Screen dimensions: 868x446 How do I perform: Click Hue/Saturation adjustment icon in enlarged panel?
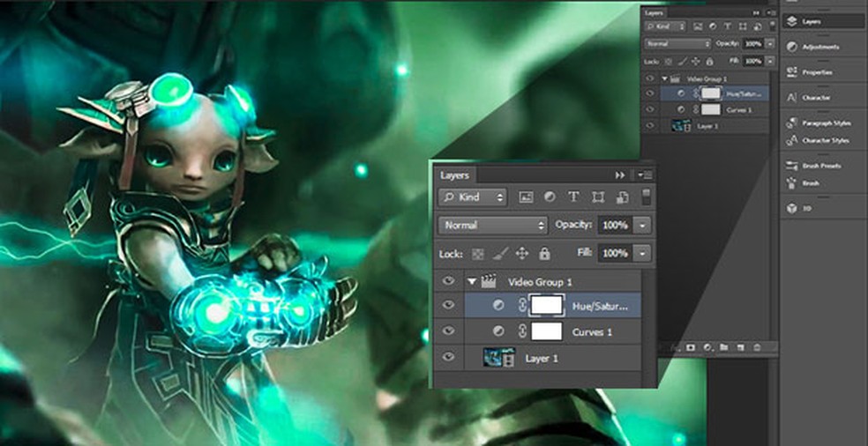click(498, 306)
